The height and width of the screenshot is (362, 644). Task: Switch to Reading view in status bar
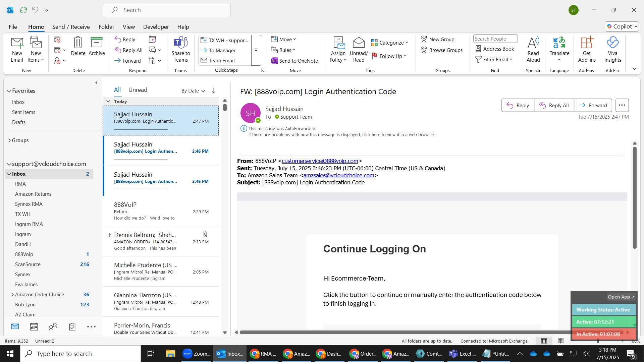pyautogui.click(x=560, y=341)
